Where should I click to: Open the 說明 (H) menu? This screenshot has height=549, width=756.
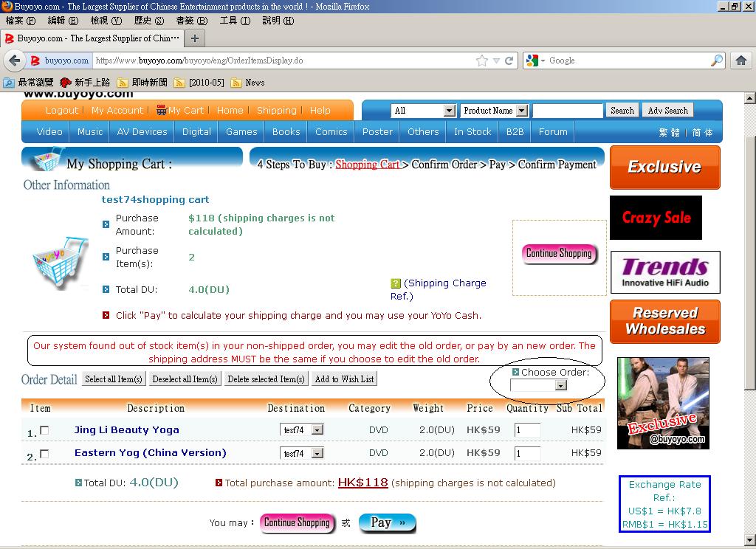(278, 21)
